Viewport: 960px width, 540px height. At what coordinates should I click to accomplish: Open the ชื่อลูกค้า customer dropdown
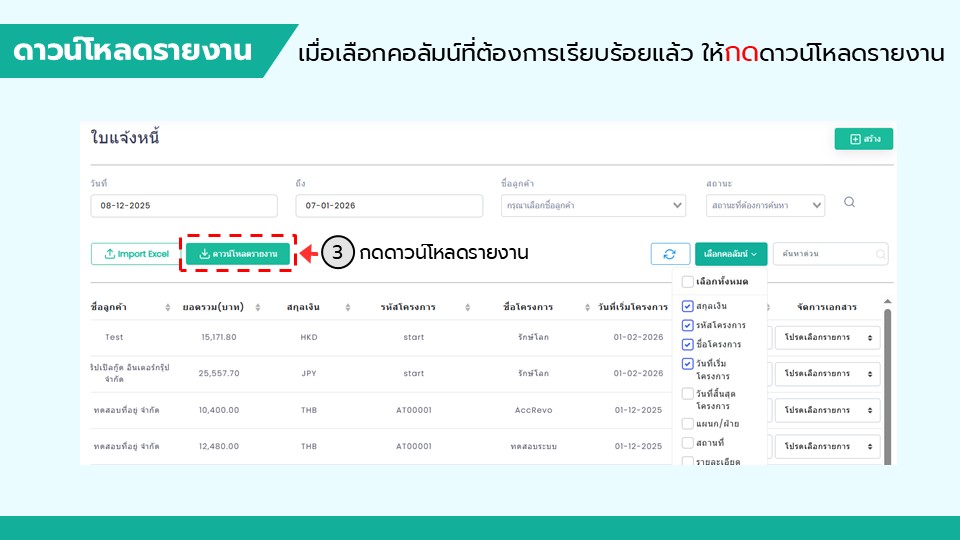(593, 205)
